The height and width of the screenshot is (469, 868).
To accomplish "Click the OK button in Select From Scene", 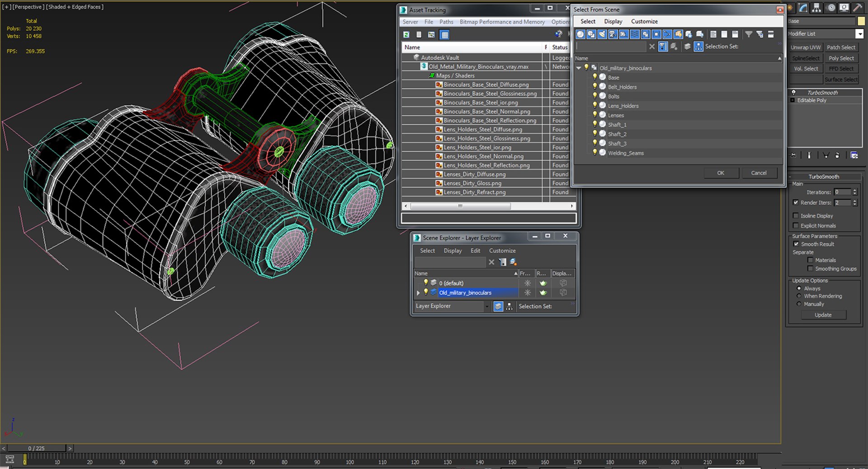I will coord(721,173).
